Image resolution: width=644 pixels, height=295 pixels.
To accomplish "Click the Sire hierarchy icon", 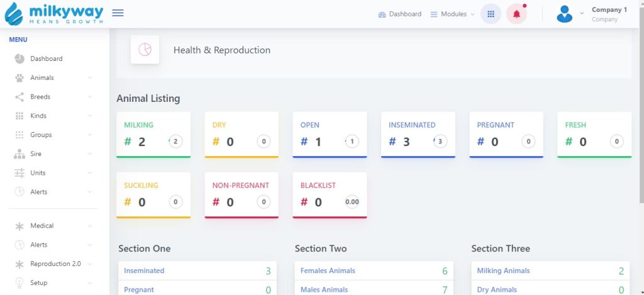I will click(x=19, y=154).
